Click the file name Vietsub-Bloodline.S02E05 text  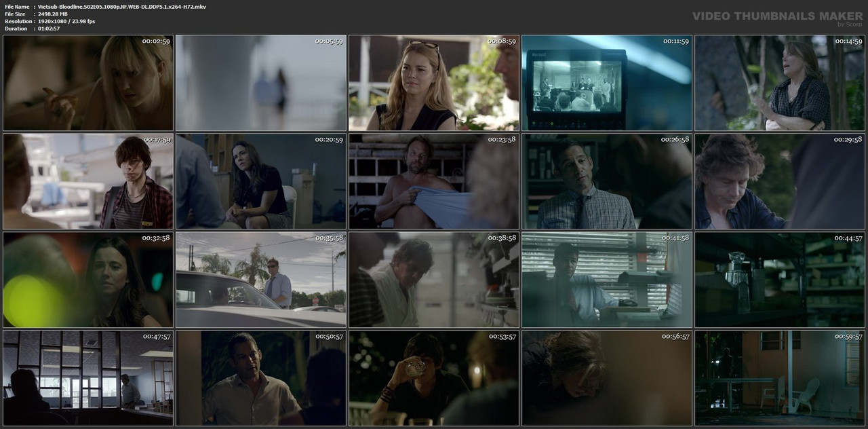pyautogui.click(x=122, y=7)
